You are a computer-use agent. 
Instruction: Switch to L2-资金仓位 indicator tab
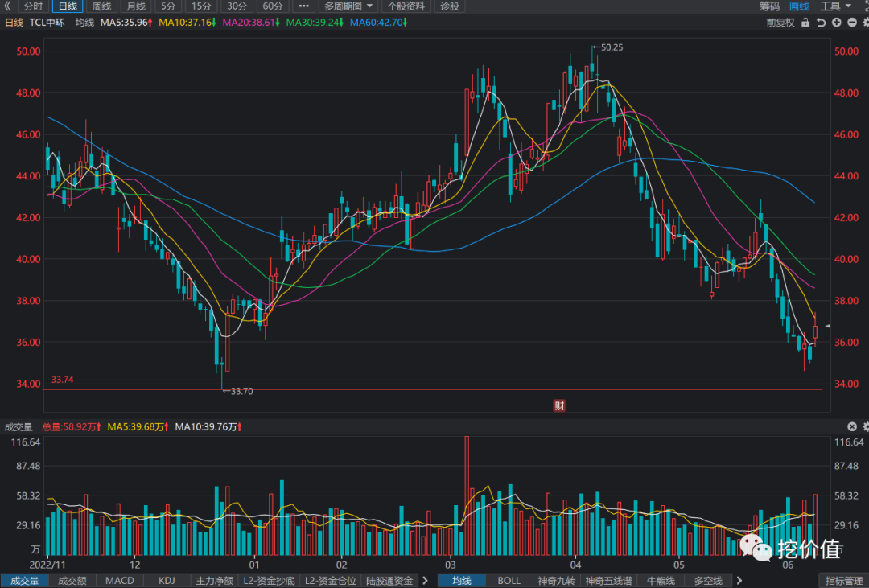tap(331, 581)
